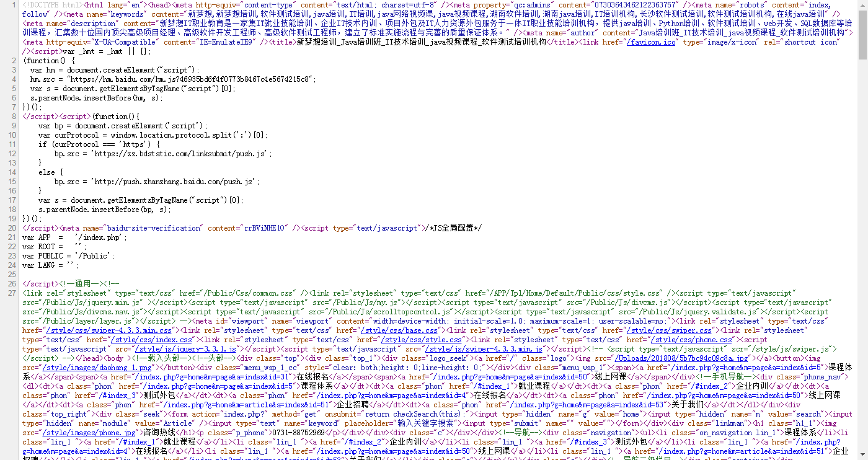Image resolution: width=868 pixels, height=460 pixels.
Task: Open the /favicon.ico link
Action: click(x=651, y=42)
